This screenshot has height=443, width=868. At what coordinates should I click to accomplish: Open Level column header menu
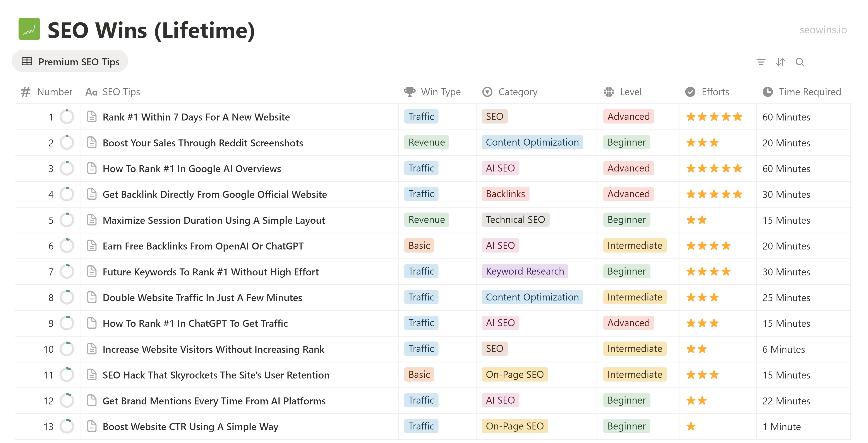point(630,92)
